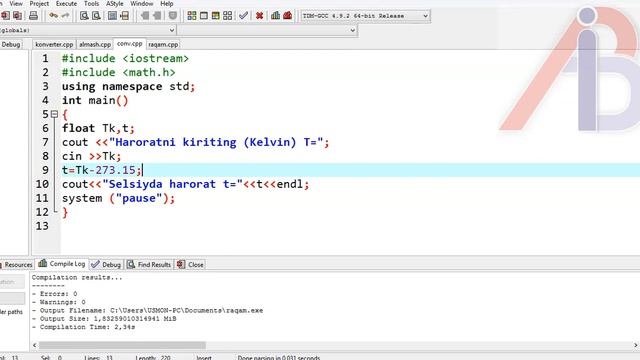Compile with the colored squares icon
This screenshot has height=360, width=640.
pyautogui.click(x=192, y=16)
